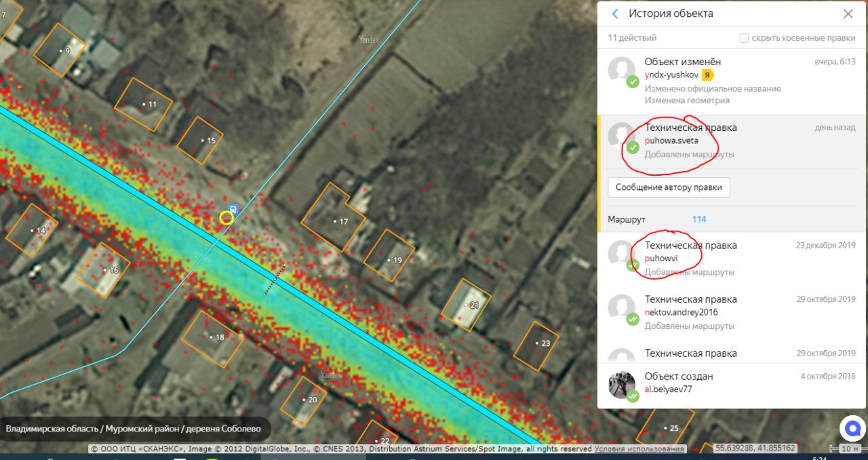Click Владимирская область in the breadcrumb

click(52, 429)
